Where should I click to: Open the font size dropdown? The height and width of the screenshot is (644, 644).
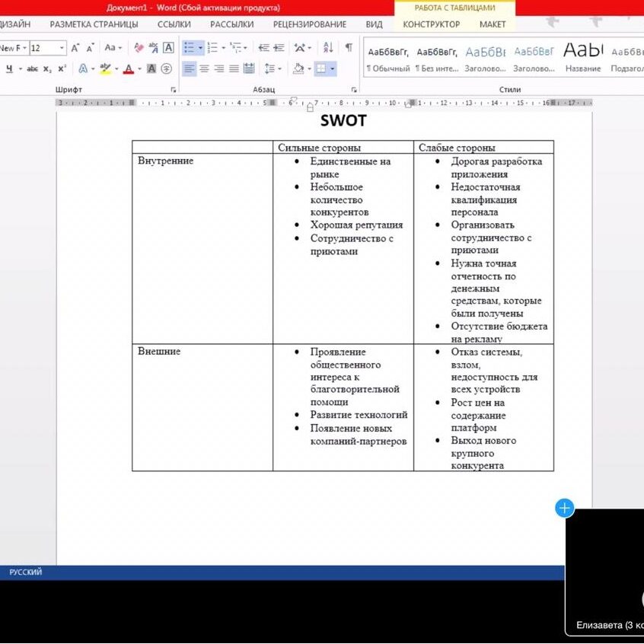pyautogui.click(x=62, y=48)
